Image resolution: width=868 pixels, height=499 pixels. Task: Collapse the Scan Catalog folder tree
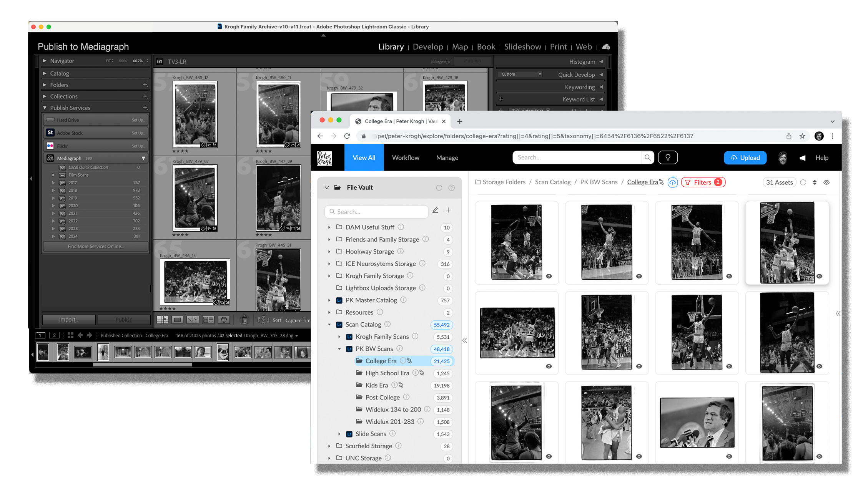click(x=329, y=325)
